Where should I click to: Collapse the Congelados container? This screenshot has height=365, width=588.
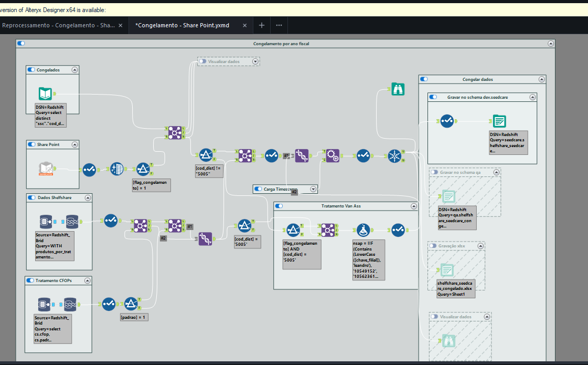pyautogui.click(x=74, y=70)
